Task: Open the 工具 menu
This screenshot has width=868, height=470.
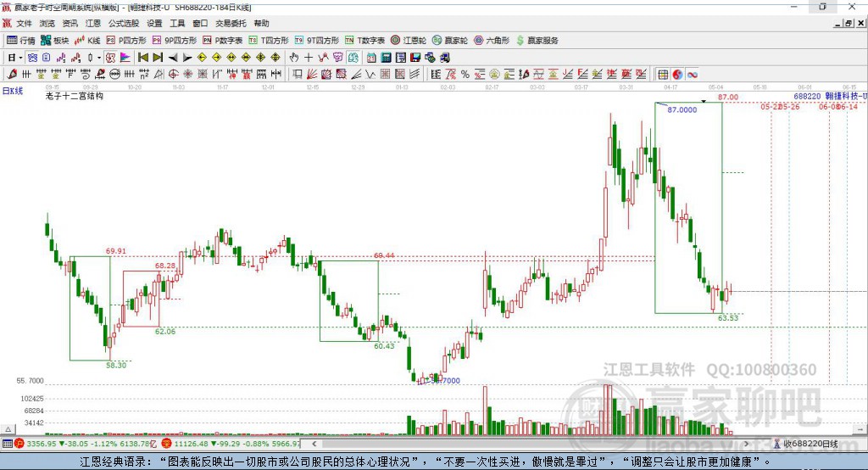Action: pyautogui.click(x=177, y=23)
